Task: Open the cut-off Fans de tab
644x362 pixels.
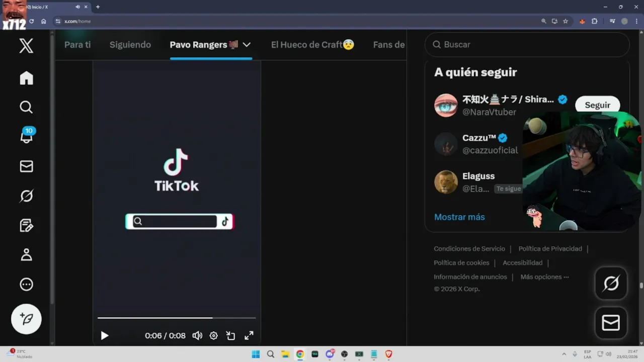Action: 389,45
